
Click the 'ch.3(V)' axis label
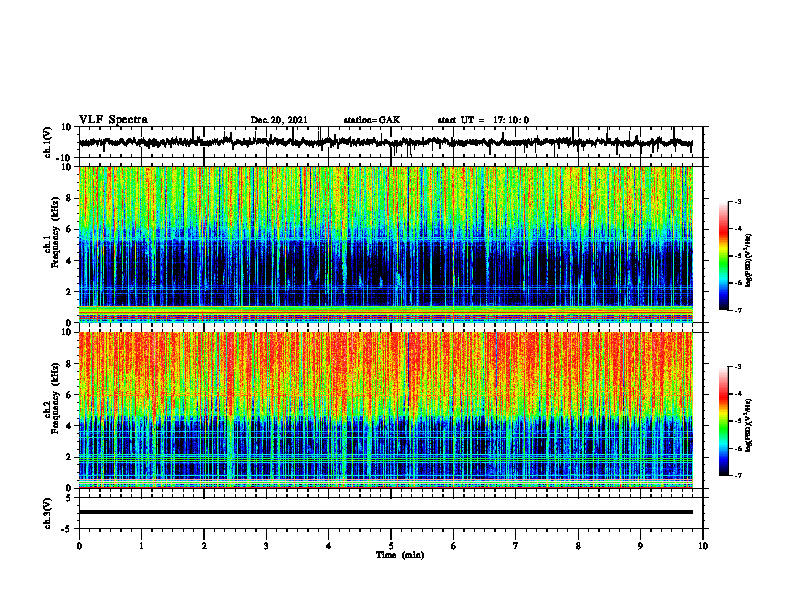click(x=48, y=513)
